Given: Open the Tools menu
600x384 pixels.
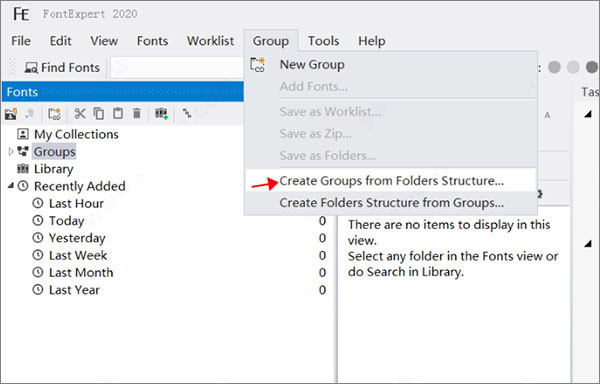Looking at the screenshot, I should point(323,41).
